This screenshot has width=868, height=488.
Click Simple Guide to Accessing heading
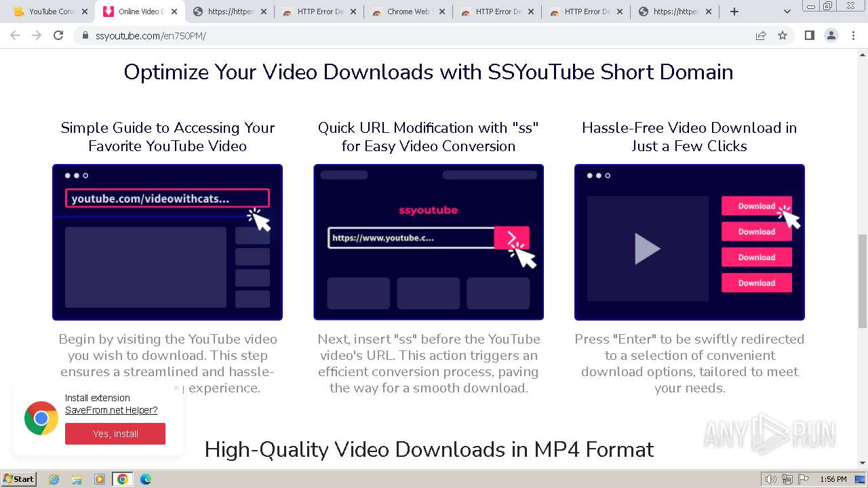[167, 137]
